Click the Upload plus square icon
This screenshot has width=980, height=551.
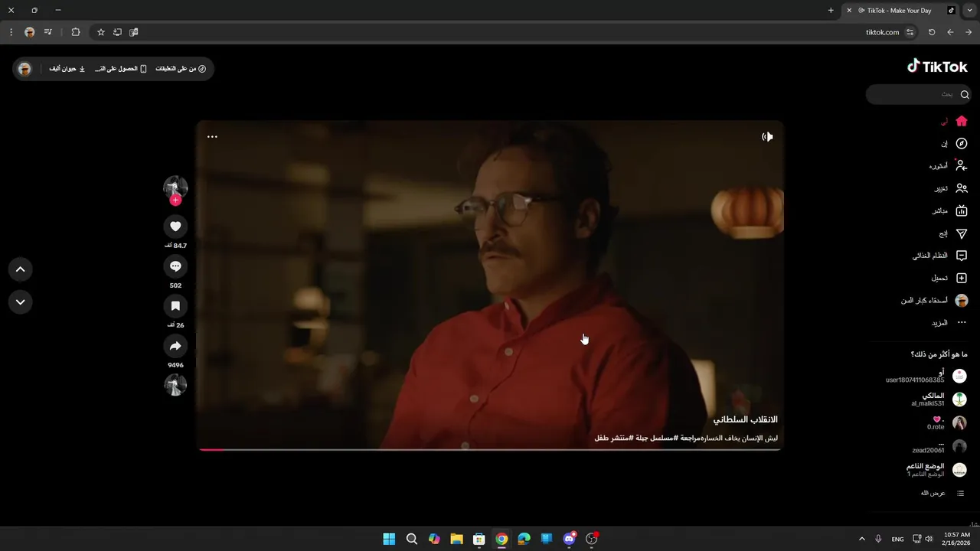point(962,278)
